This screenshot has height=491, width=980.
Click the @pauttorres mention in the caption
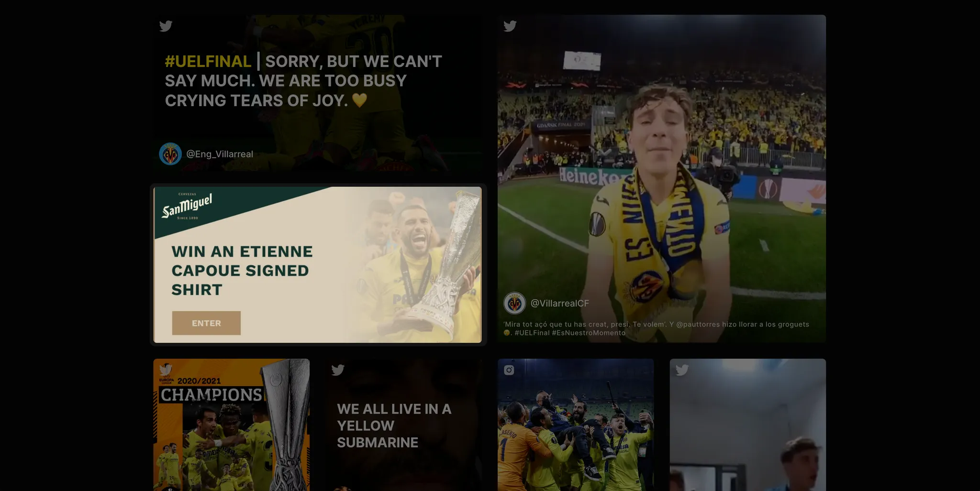click(698, 324)
